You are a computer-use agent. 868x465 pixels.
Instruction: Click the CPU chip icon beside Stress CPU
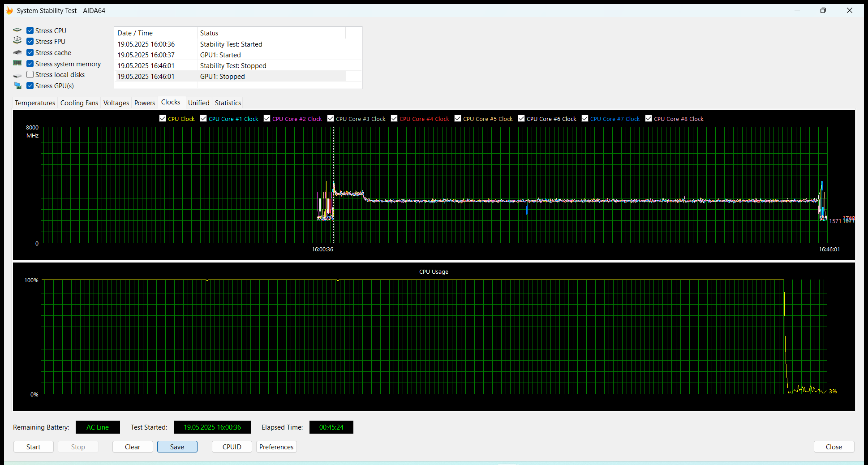tap(17, 30)
